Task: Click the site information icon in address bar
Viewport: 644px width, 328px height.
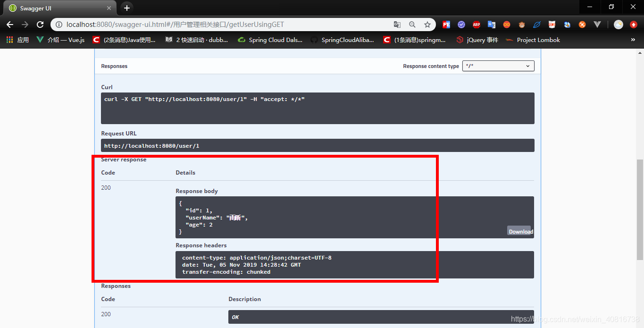Action: pyautogui.click(x=59, y=25)
